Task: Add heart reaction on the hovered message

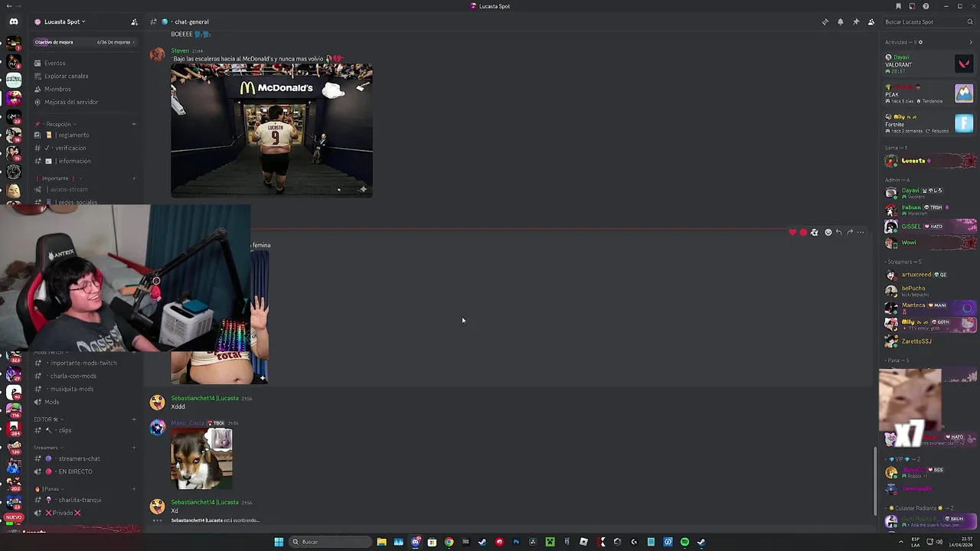Action: 792,232
